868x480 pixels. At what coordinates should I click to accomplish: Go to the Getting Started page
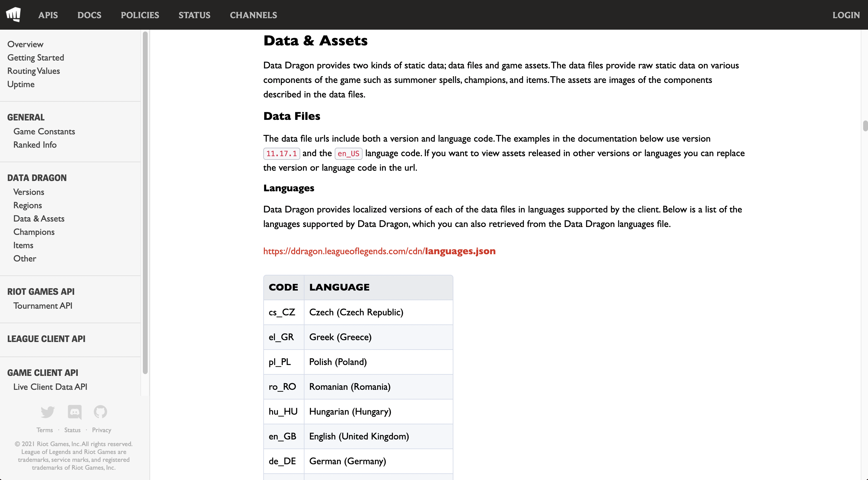click(35, 58)
